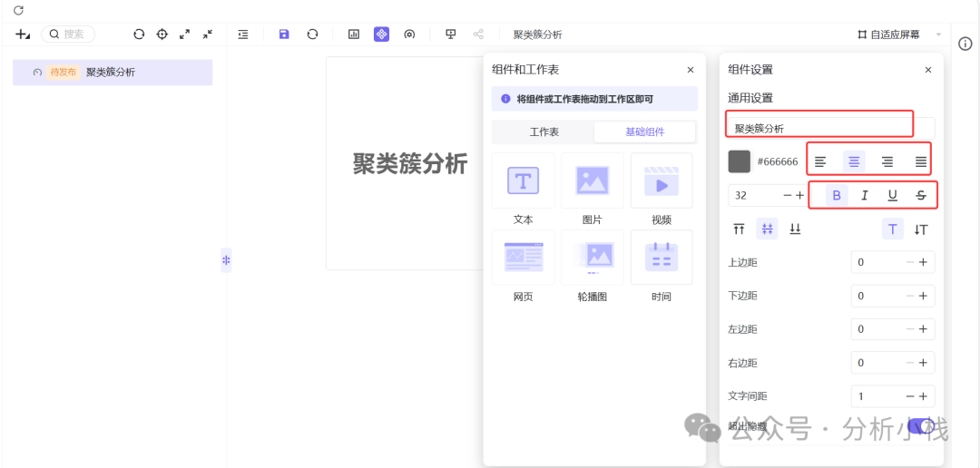The width and height of the screenshot is (980, 468).
Task: Switch to the 基础组件 tab
Action: (x=645, y=132)
